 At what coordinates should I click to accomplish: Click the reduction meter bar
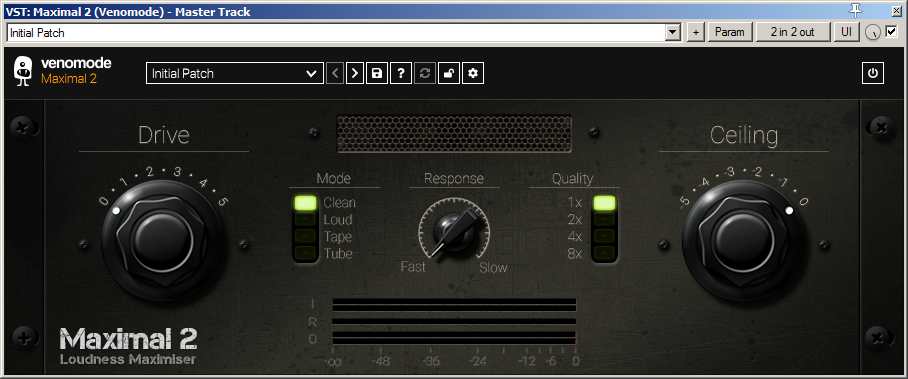coord(454,322)
